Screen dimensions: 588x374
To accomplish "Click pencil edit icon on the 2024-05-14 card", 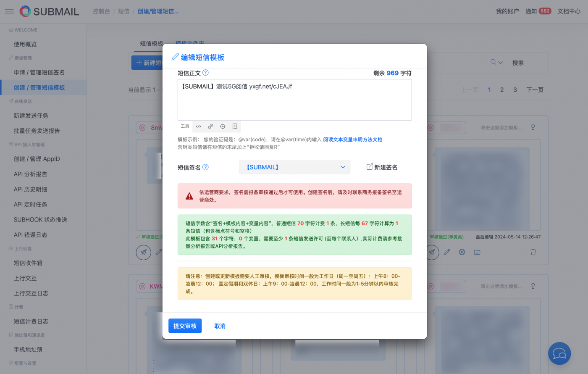I will (447, 252).
